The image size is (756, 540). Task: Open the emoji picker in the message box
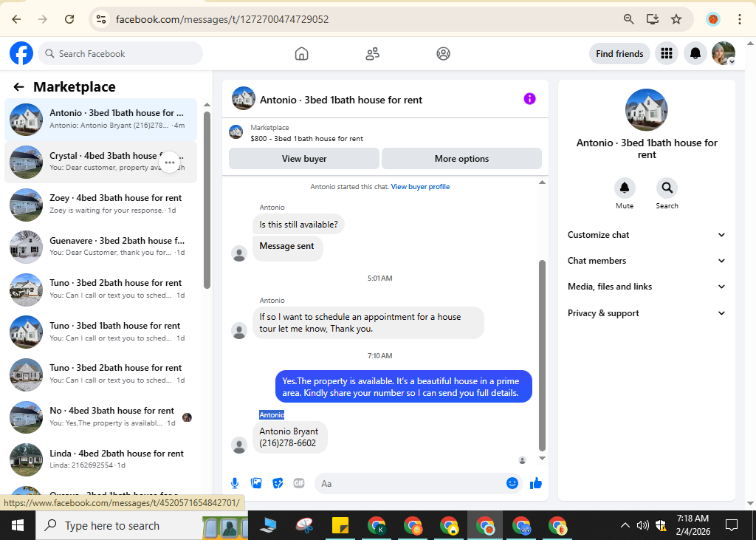(512, 483)
